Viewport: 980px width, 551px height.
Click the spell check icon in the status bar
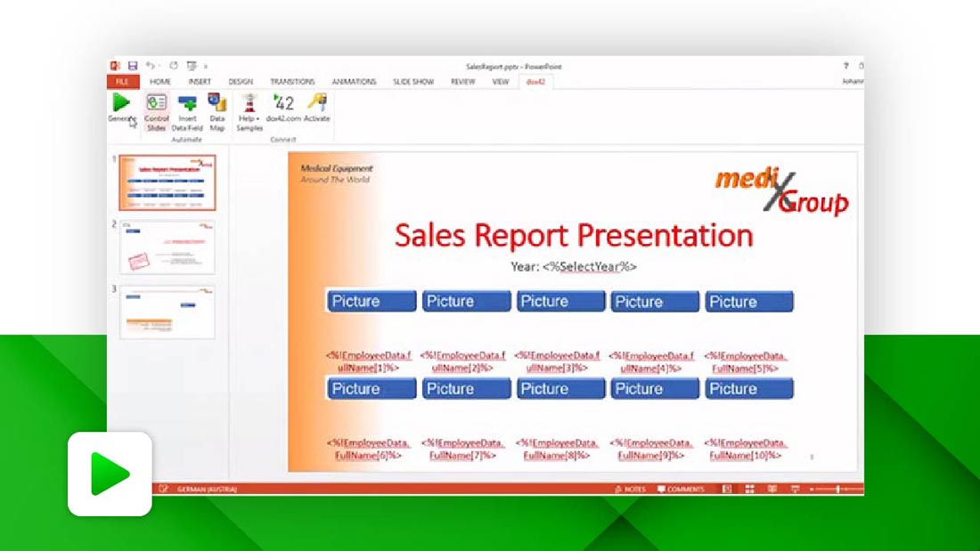click(x=163, y=490)
